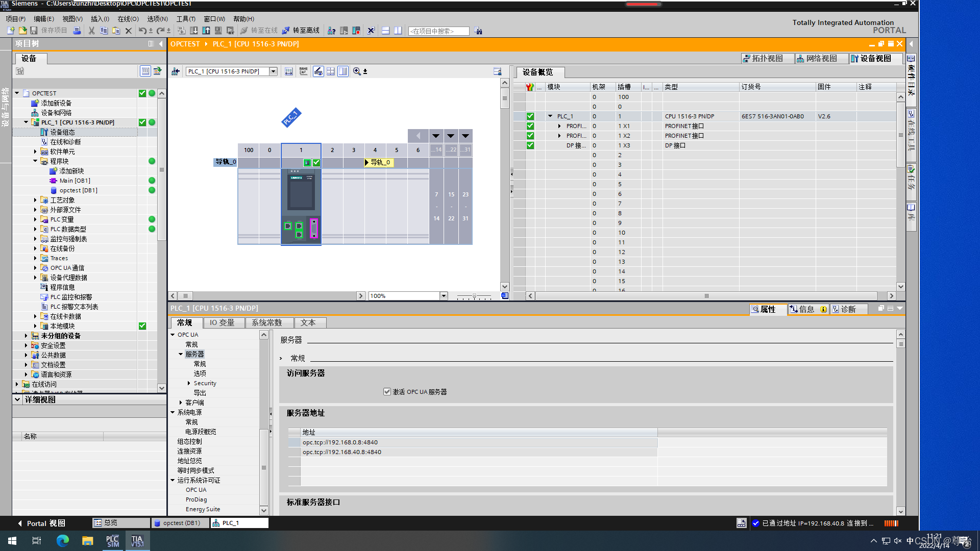Collapse the 程序块 folder in project tree
The width and height of the screenshot is (980, 551).
pyautogui.click(x=35, y=161)
